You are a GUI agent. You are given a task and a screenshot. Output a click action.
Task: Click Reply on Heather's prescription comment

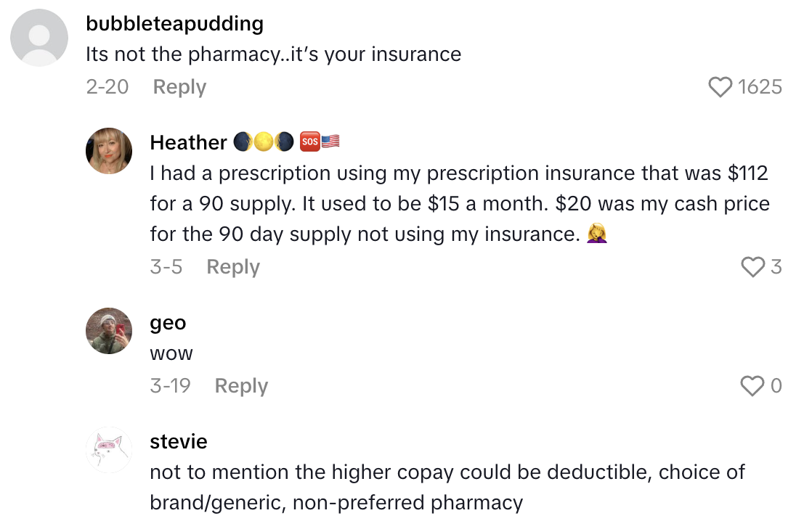[x=232, y=267]
